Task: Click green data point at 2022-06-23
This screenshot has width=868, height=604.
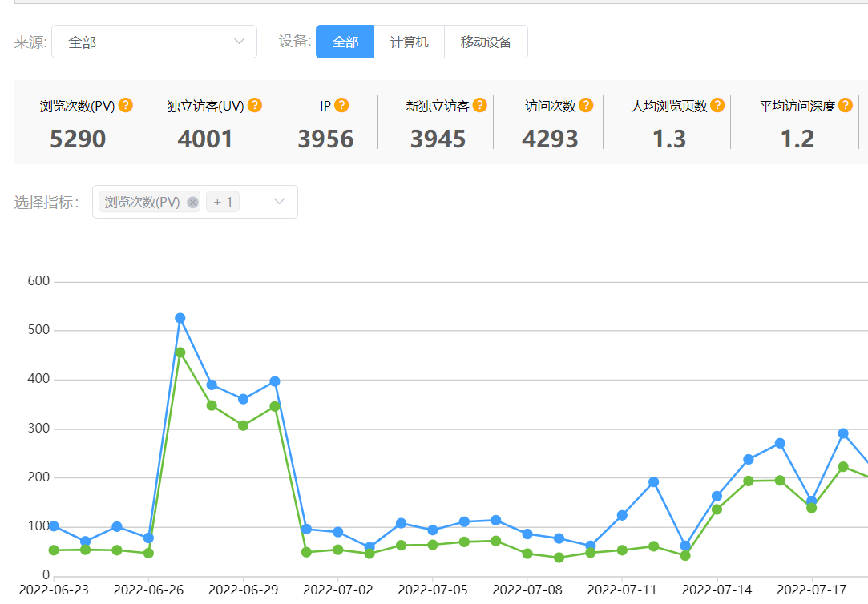Action: (54, 550)
